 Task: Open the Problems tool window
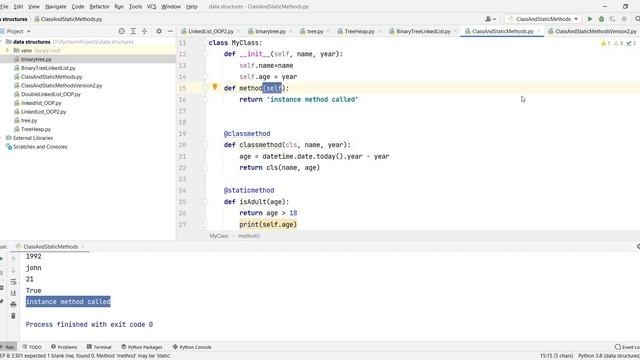click(x=64, y=347)
